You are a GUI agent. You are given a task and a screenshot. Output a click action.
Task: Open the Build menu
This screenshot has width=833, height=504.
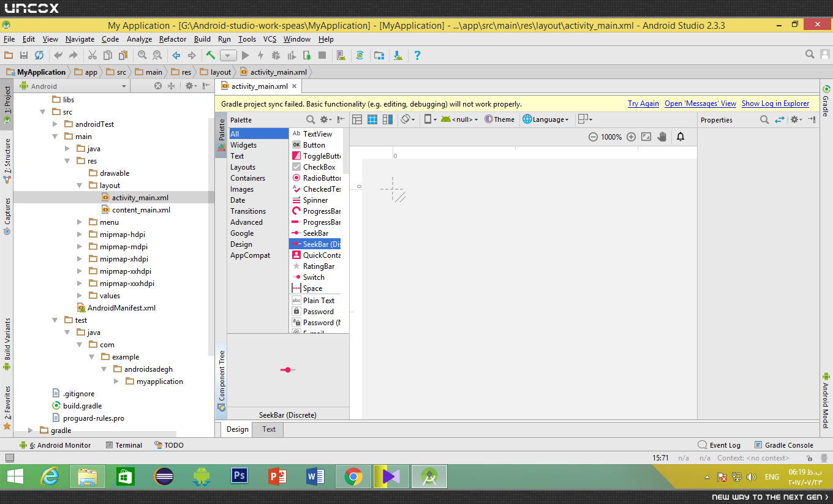202,39
